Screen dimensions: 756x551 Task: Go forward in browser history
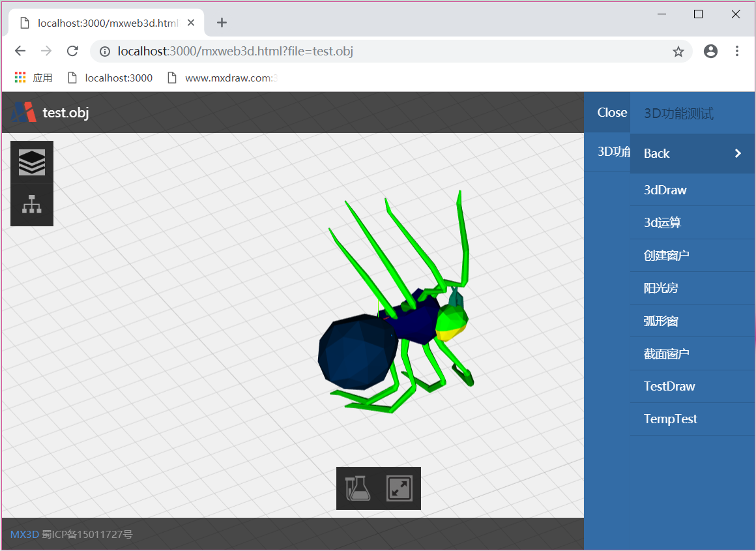46,51
